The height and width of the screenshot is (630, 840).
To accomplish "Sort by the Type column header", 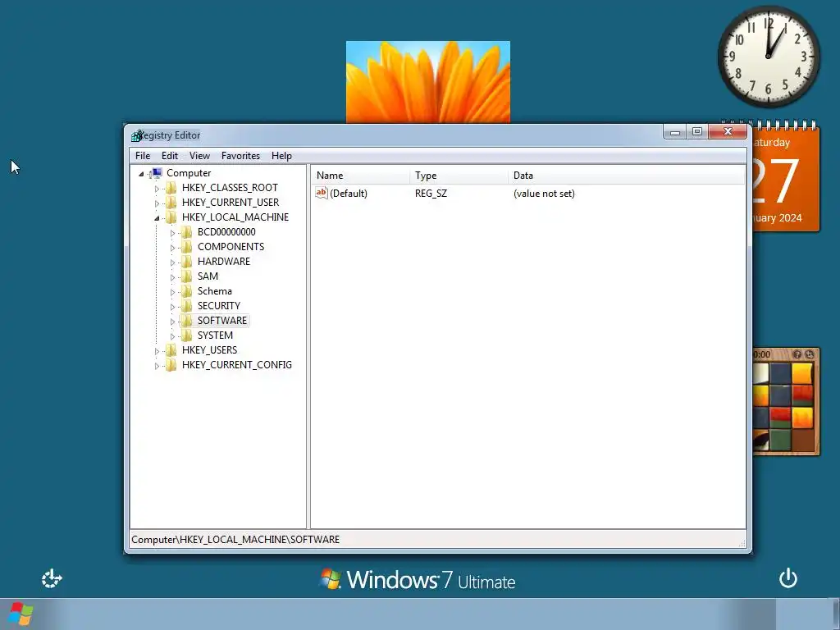I will tap(459, 176).
